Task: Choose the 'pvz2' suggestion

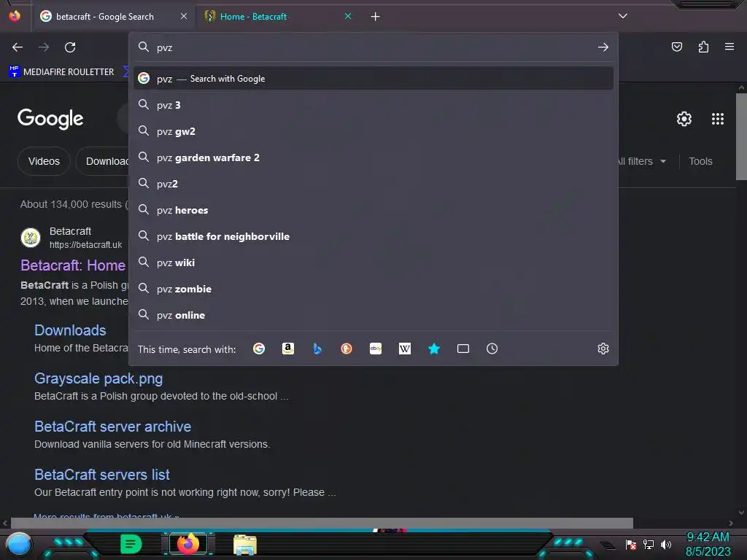Action: tap(373, 183)
